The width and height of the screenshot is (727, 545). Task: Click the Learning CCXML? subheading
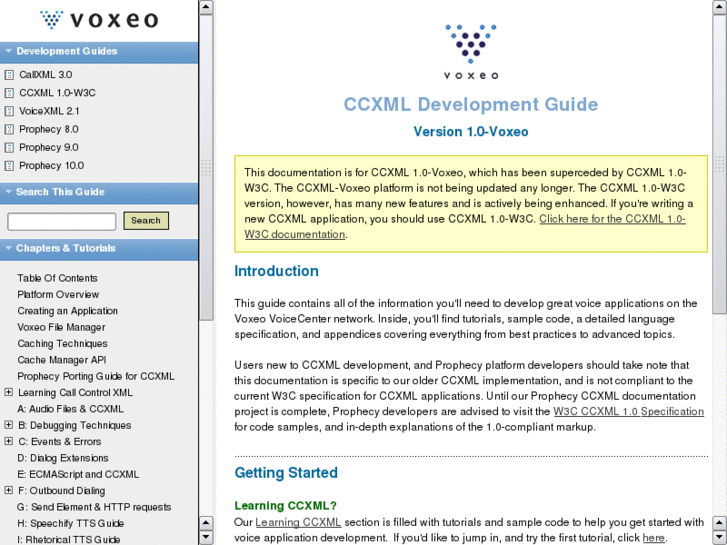(x=286, y=506)
